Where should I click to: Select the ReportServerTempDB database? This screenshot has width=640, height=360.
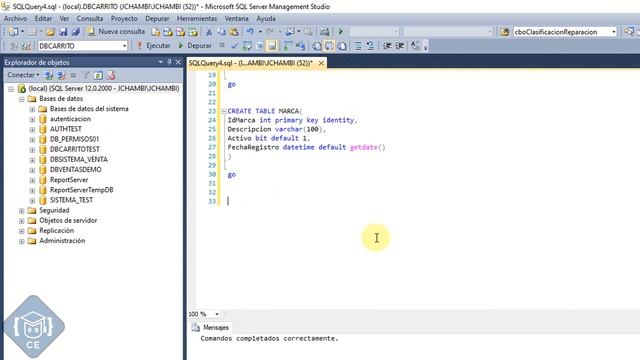tap(82, 190)
